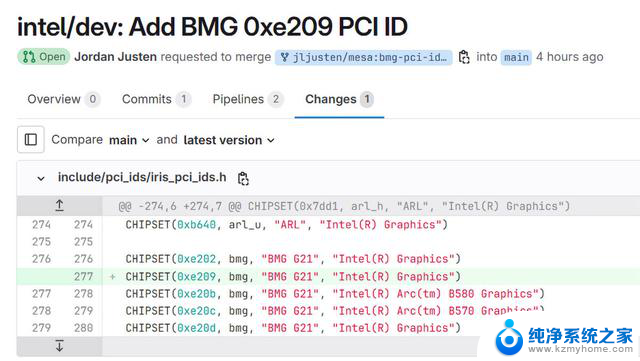Open the main compare branch dropdown
This screenshot has width=640, height=361.
(x=129, y=140)
